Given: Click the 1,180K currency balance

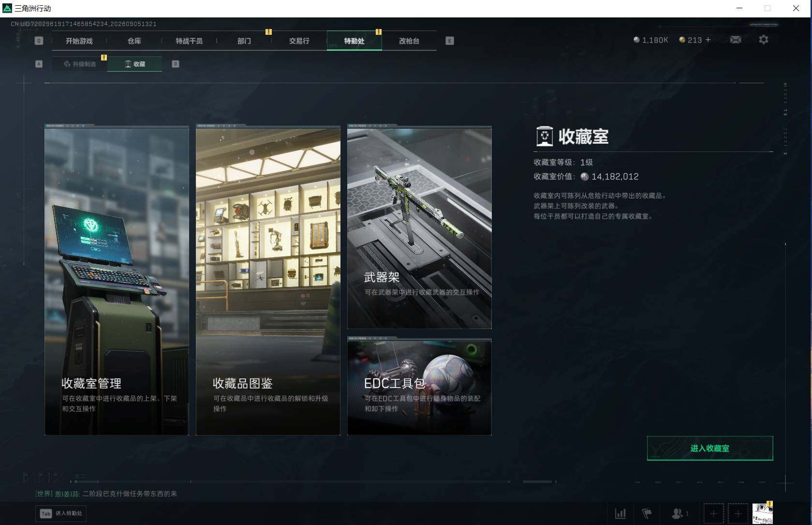Looking at the screenshot, I should point(651,40).
